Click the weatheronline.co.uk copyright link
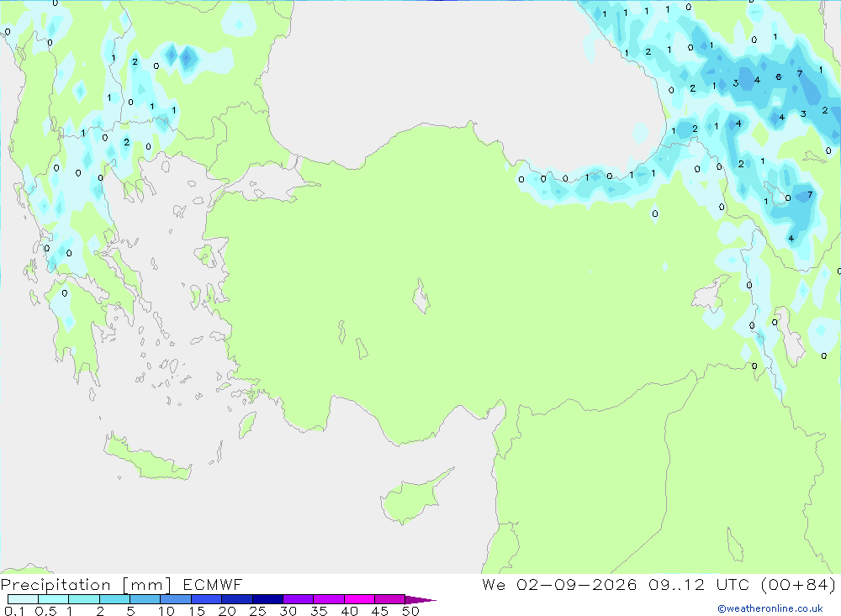 click(770, 608)
